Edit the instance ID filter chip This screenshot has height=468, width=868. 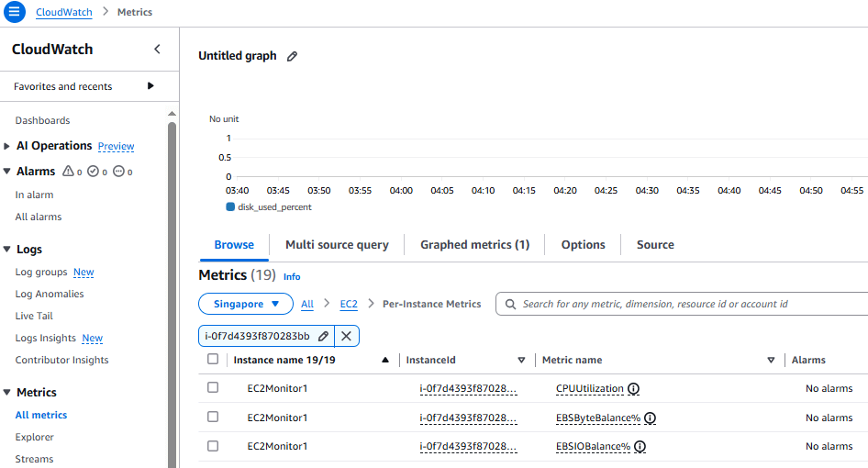point(323,336)
